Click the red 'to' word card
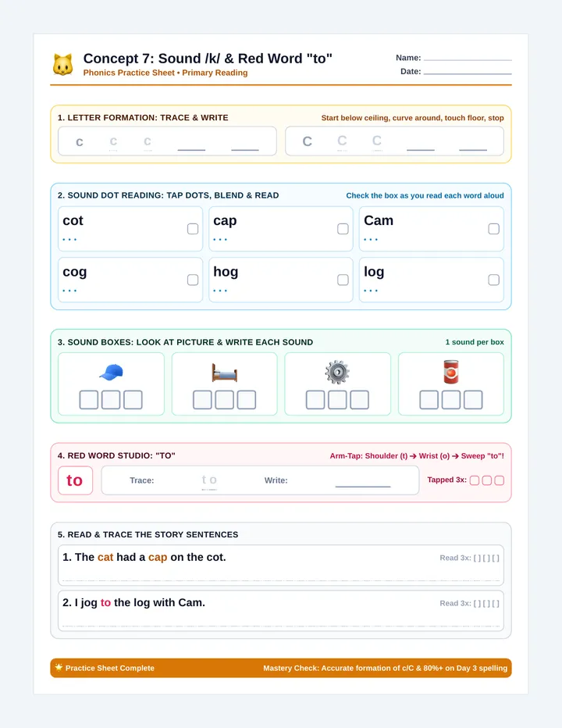The height and width of the screenshot is (728, 562). coord(75,480)
